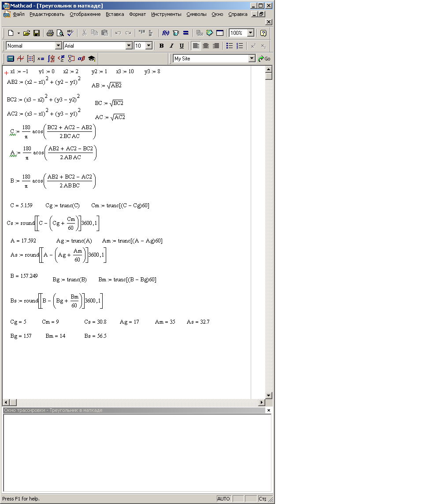Open the 100% zoom dropdown
Screen dimensions: 423x504
pyautogui.click(x=251, y=33)
